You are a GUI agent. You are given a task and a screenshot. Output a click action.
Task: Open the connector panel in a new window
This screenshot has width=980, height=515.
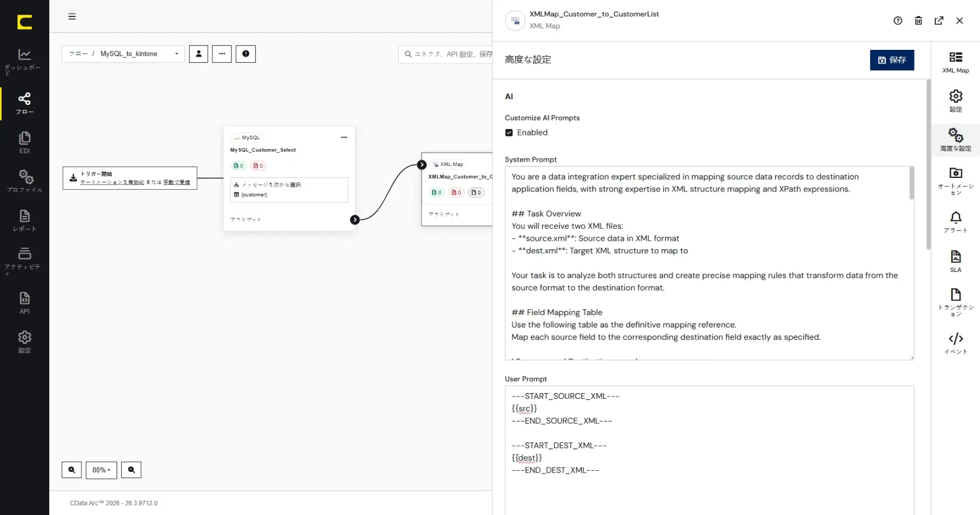[939, 21]
